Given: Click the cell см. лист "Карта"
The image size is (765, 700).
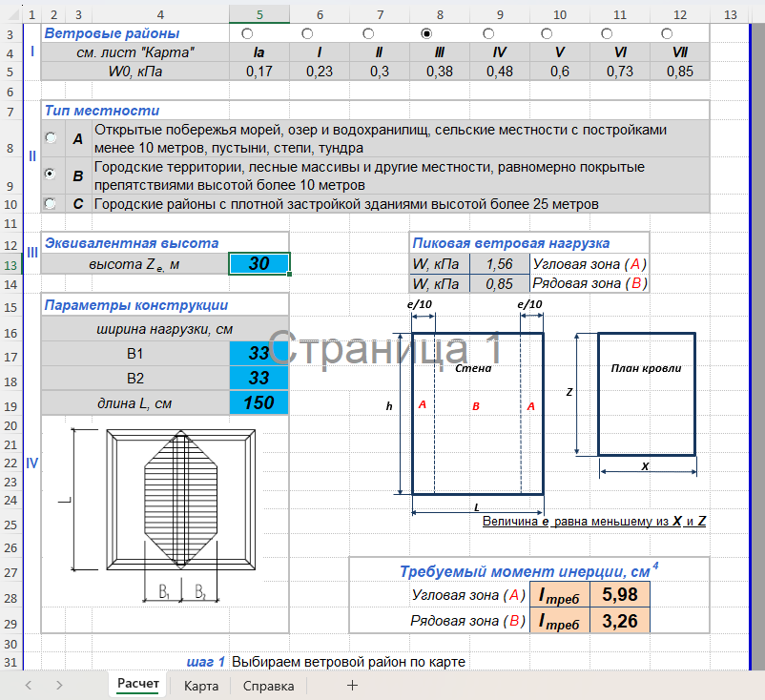Looking at the screenshot, I should tap(135, 52).
